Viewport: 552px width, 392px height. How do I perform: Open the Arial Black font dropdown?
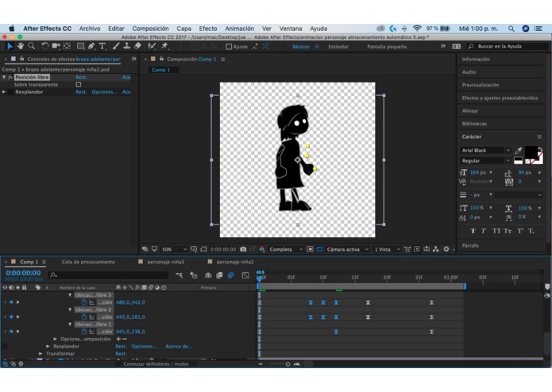tap(486, 150)
